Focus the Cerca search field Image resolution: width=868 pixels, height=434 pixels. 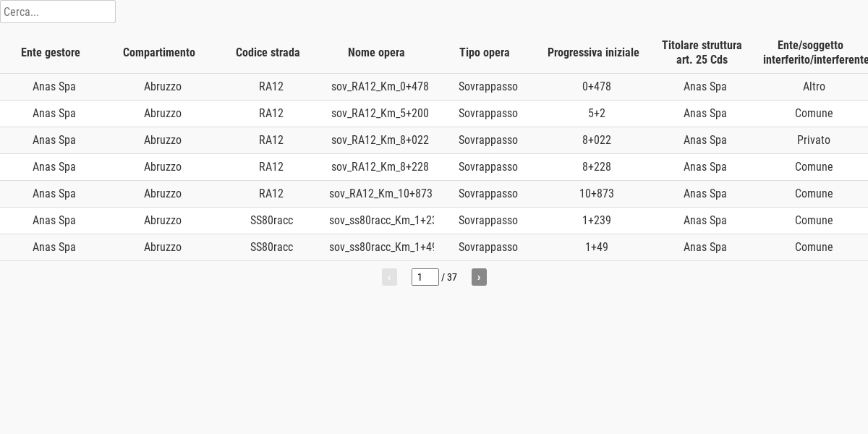click(58, 12)
